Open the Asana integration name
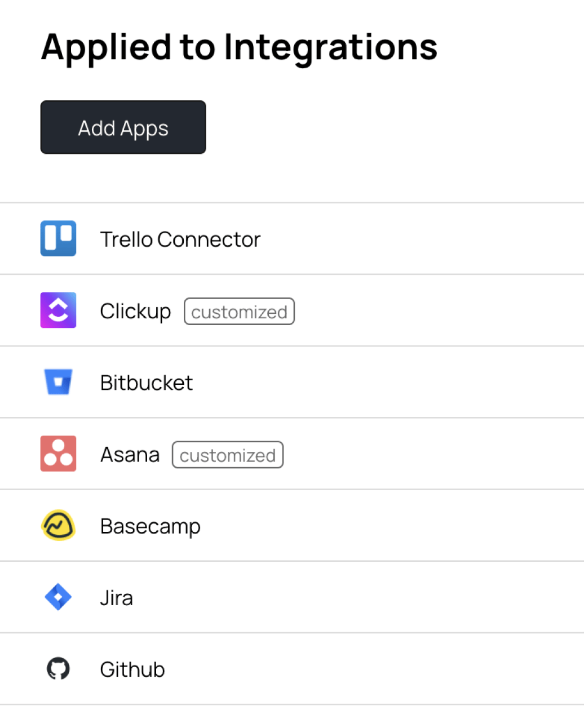This screenshot has width=584, height=728. 130,454
